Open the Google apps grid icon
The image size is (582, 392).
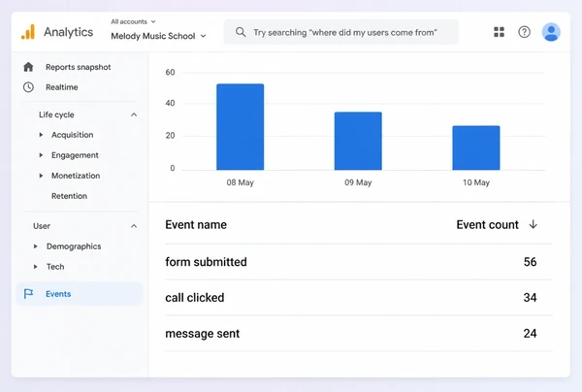[x=499, y=32]
